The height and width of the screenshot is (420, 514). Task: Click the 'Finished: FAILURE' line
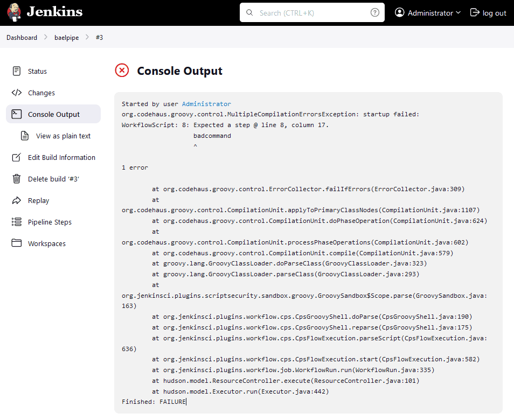154,402
